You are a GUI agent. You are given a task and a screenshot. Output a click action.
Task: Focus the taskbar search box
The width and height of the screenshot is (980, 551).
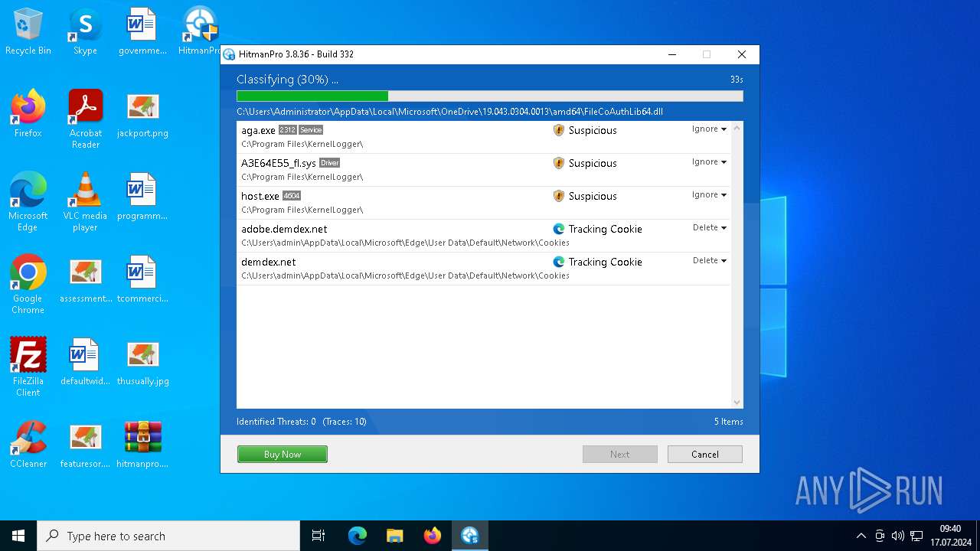[x=168, y=536]
